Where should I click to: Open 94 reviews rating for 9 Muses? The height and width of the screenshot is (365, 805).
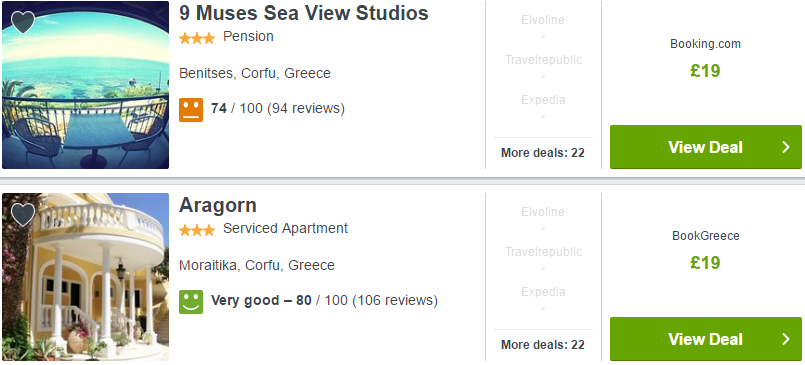[278, 109]
